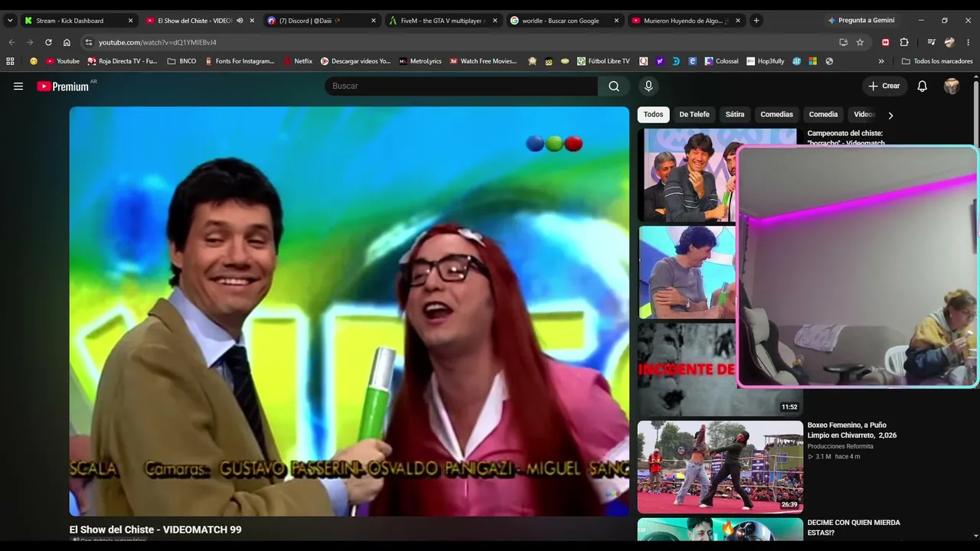This screenshot has height=551, width=980.
Task: Close the Stream - Kick Dashboard tab
Action: pos(131,21)
